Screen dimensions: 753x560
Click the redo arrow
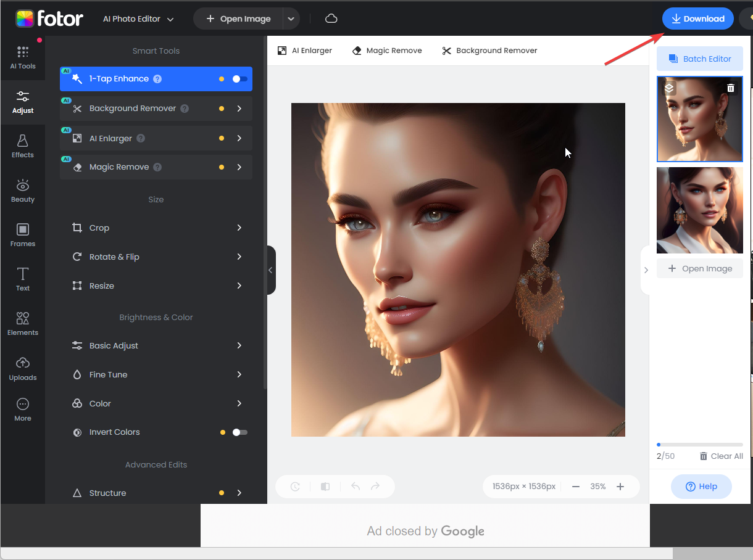pyautogui.click(x=375, y=487)
